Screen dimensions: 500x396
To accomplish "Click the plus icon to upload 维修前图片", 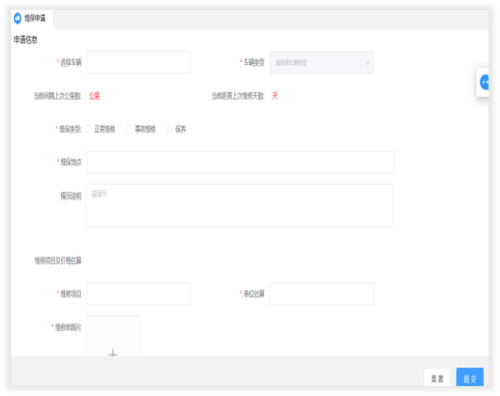I will point(113,352).
